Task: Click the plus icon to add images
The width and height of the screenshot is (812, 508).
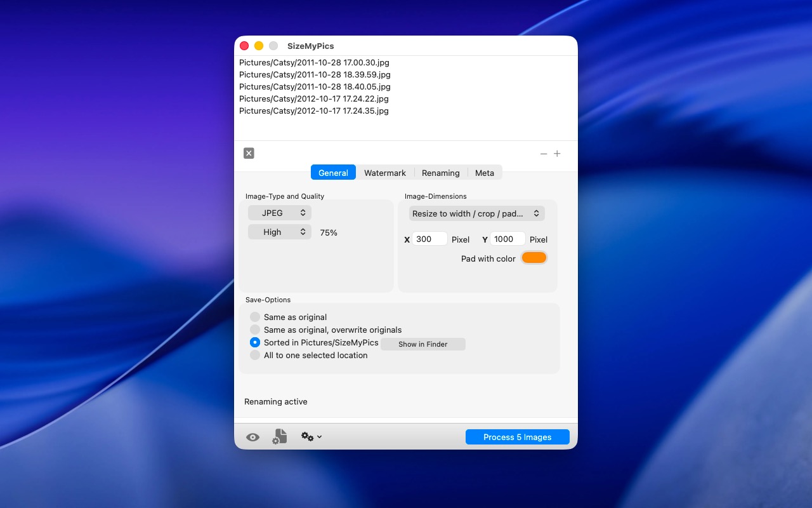Action: (557, 154)
